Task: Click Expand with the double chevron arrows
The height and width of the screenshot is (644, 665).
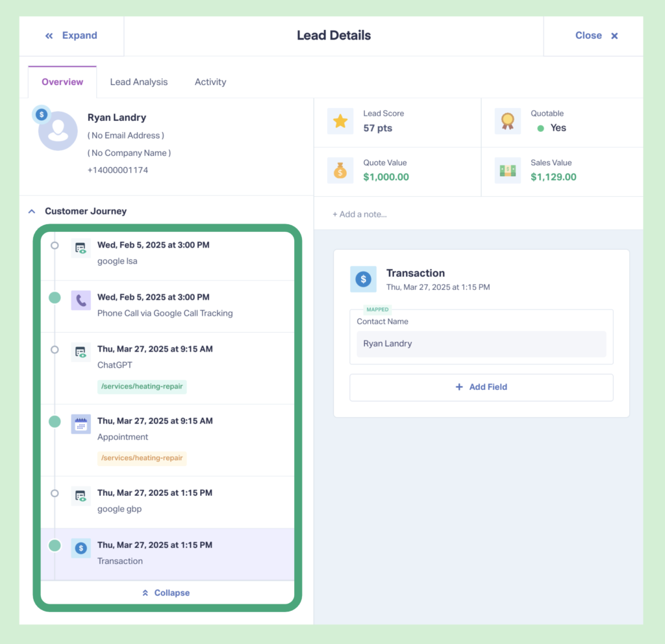Action: click(71, 35)
